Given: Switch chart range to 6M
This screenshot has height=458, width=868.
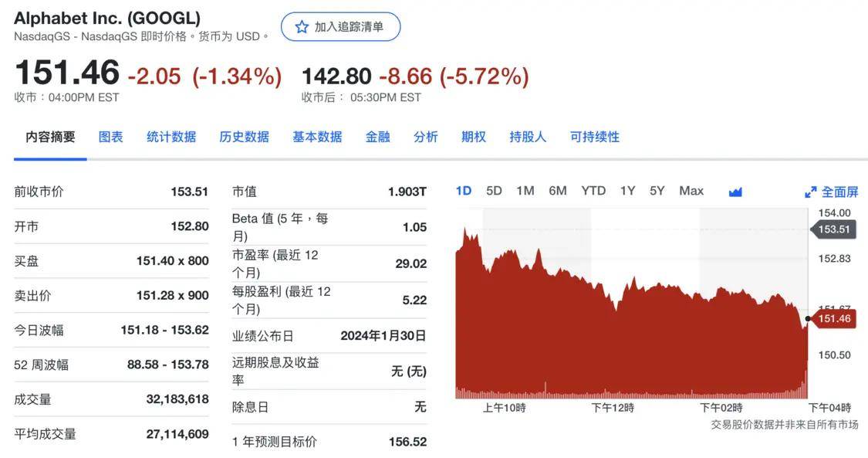Looking at the screenshot, I should pyautogui.click(x=558, y=191).
